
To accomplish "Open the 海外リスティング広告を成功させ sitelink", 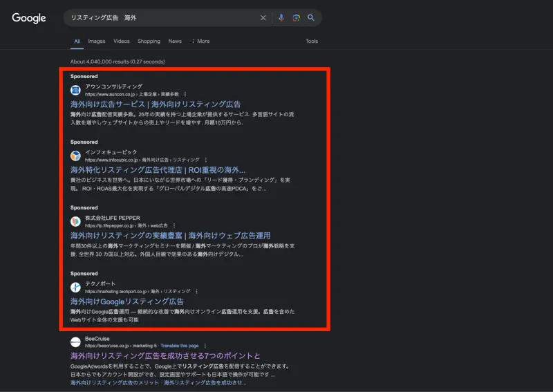I will pos(205,383).
